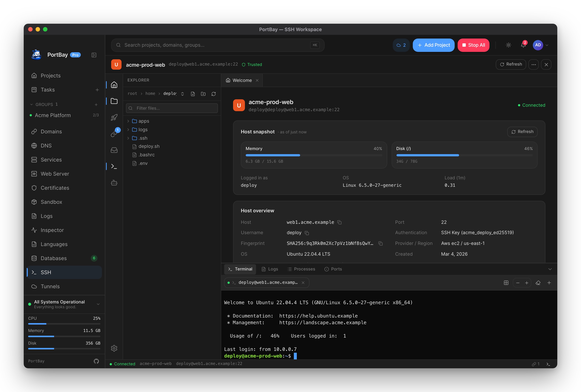This screenshot has height=392, width=581.
Task: Focus the Search projects, domains, groups field
Action: coord(218,45)
